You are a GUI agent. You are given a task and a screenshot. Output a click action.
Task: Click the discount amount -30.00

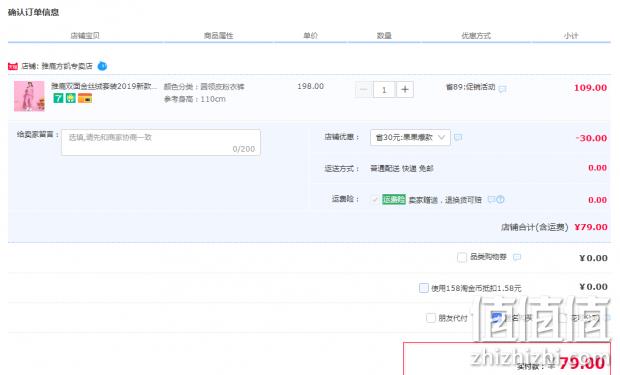pos(591,138)
